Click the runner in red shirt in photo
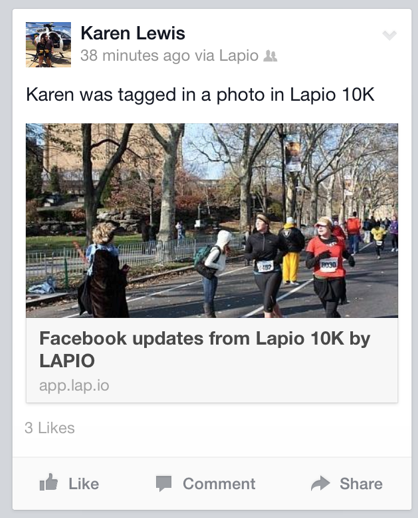Image resolution: width=418 pixels, height=518 pixels. pos(329,267)
